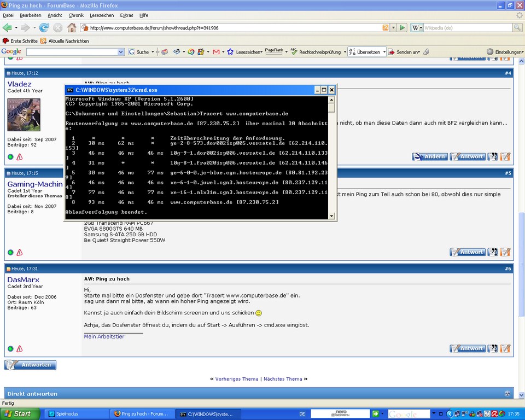Open the Einstellungen dropdown in Google toolbar
The width and height of the screenshot is (525, 420).
click(x=509, y=52)
